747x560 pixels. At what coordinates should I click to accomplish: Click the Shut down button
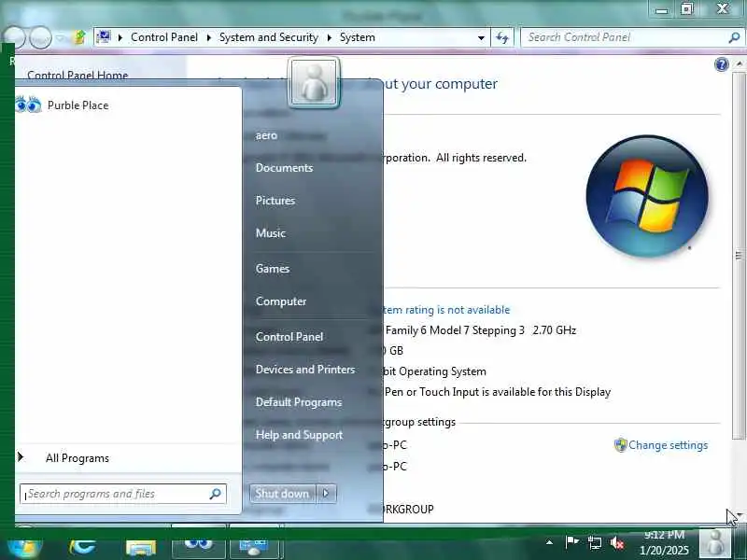[x=283, y=494]
